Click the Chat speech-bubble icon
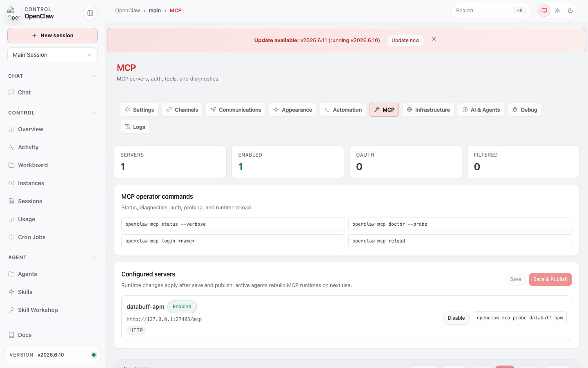 coord(11,92)
